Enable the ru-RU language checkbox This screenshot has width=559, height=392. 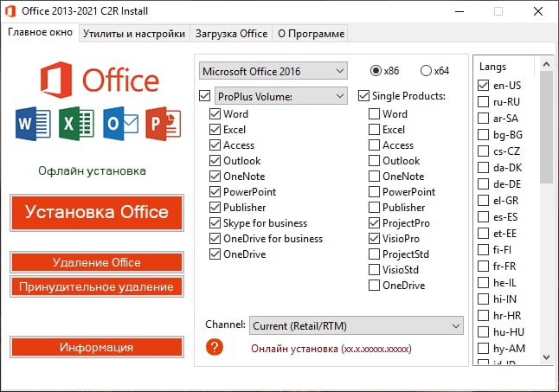[484, 102]
